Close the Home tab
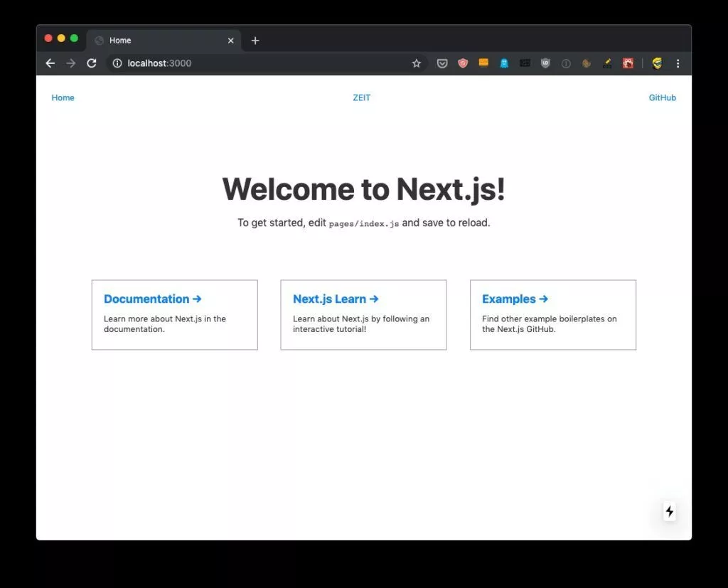 [230, 41]
